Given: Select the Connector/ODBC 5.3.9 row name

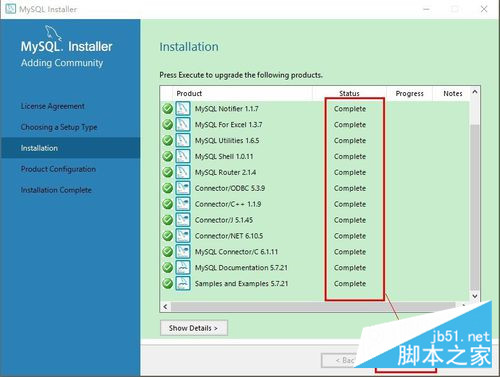Looking at the screenshot, I should (x=230, y=188).
